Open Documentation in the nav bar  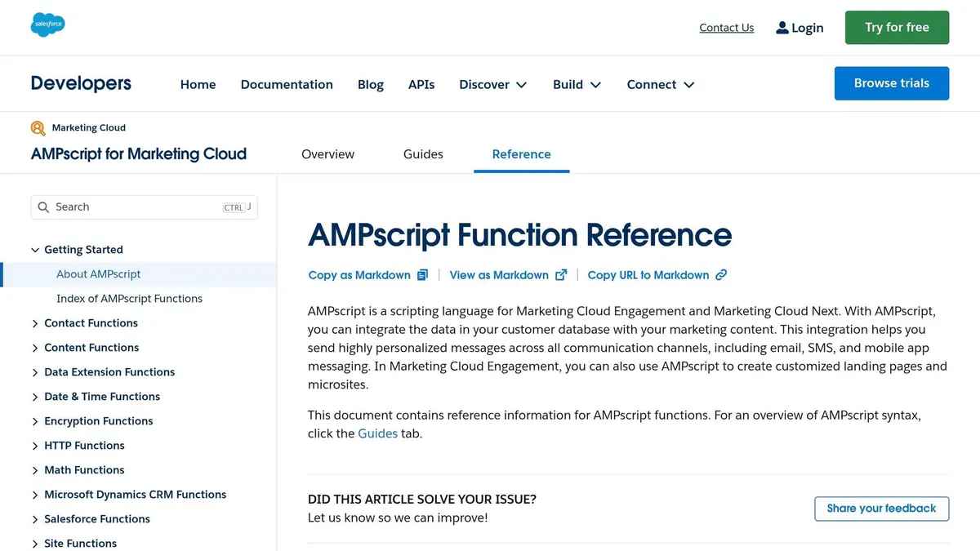pyautogui.click(x=287, y=84)
